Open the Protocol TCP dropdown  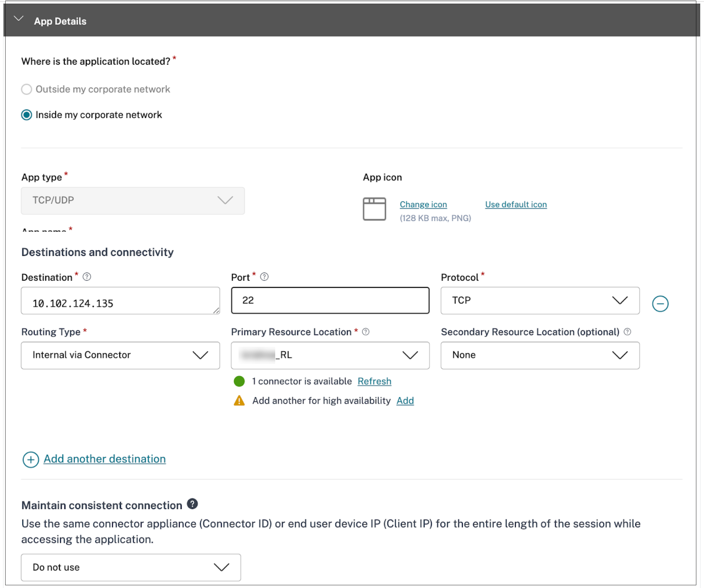pos(540,301)
